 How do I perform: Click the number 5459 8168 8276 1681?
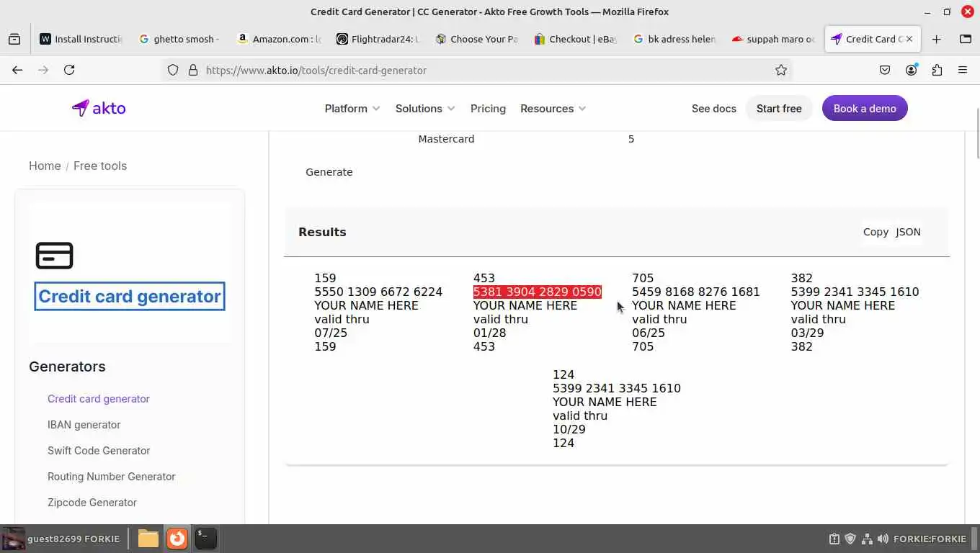696,292
